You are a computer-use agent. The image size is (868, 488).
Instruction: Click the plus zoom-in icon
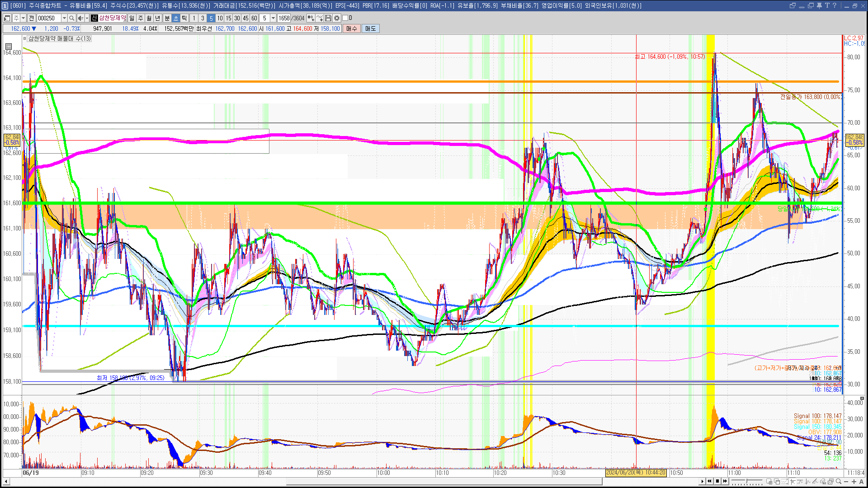pos(854,481)
